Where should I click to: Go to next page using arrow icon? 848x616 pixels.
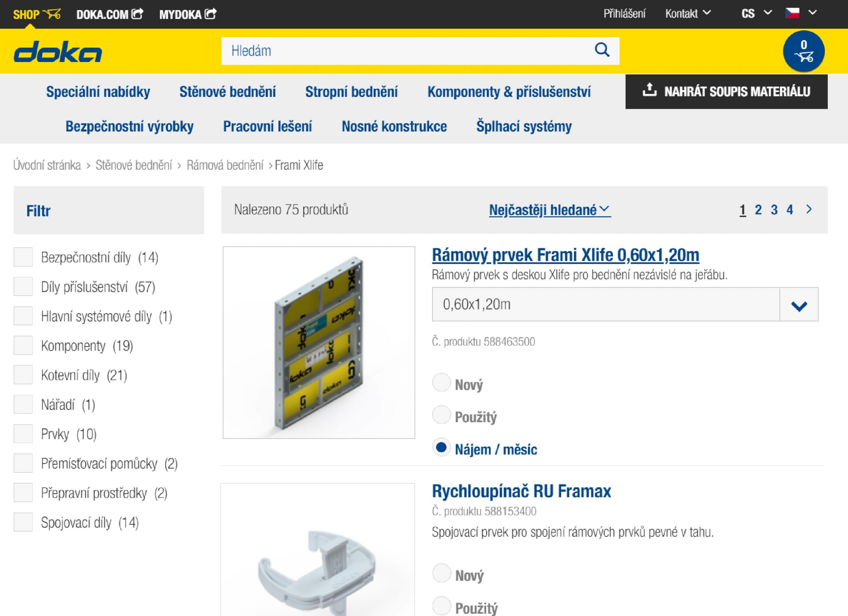click(x=809, y=209)
